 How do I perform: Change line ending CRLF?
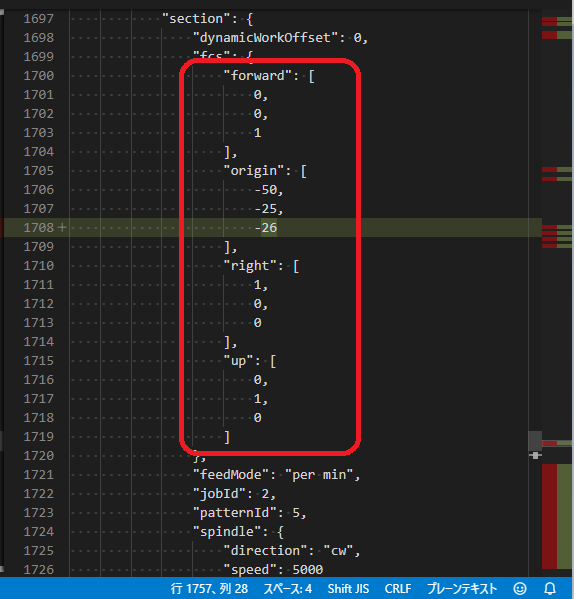(398, 588)
